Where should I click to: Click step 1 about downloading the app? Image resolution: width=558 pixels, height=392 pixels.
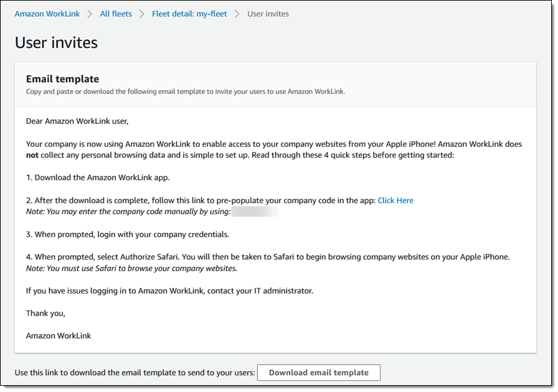pyautogui.click(x=98, y=178)
